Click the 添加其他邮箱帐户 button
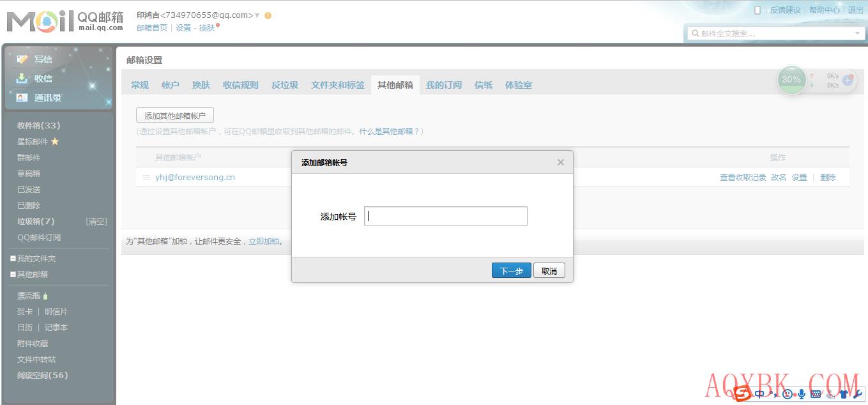The width and height of the screenshot is (868, 405). tap(175, 116)
